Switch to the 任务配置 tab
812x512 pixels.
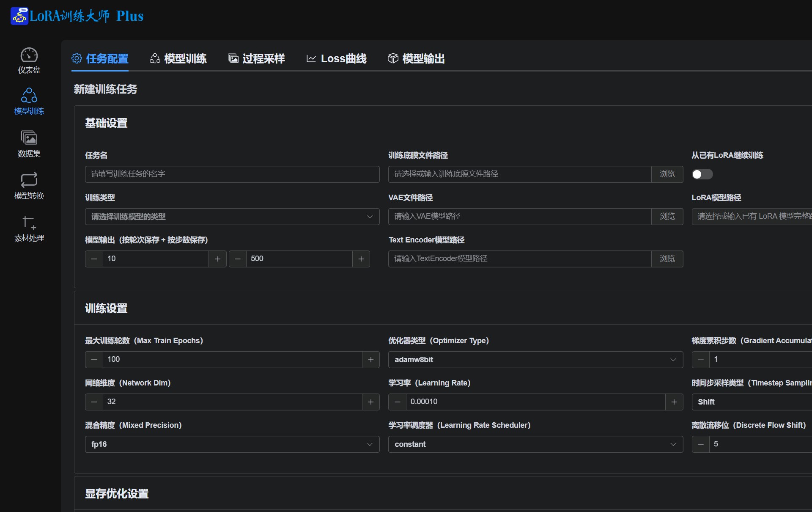tap(100, 58)
